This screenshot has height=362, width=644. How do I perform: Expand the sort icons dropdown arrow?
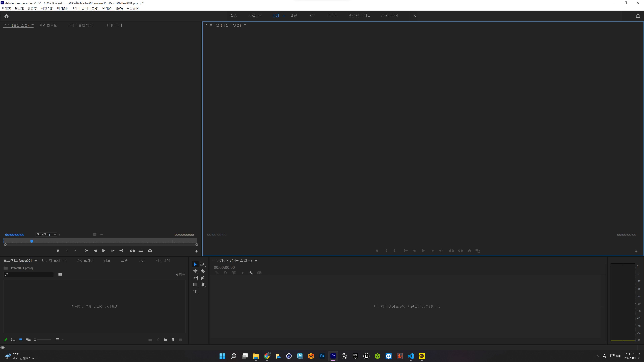(63, 340)
